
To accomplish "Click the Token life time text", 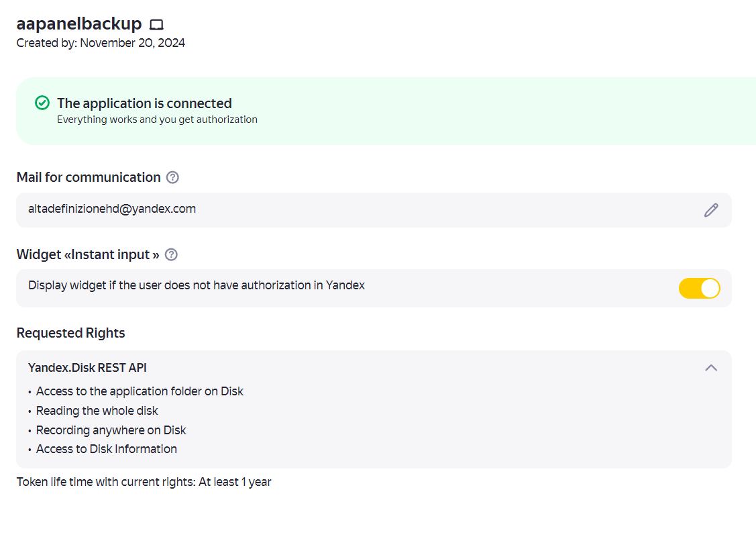I will 144,482.
